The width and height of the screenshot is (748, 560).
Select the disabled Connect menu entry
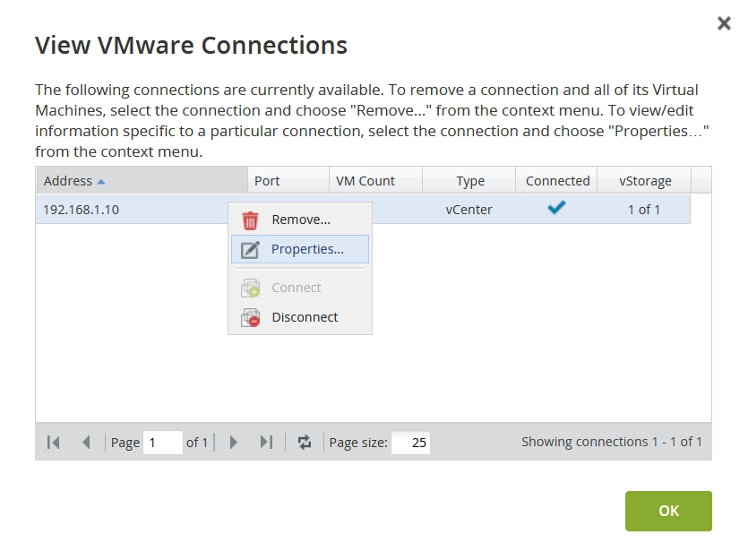tap(300, 288)
